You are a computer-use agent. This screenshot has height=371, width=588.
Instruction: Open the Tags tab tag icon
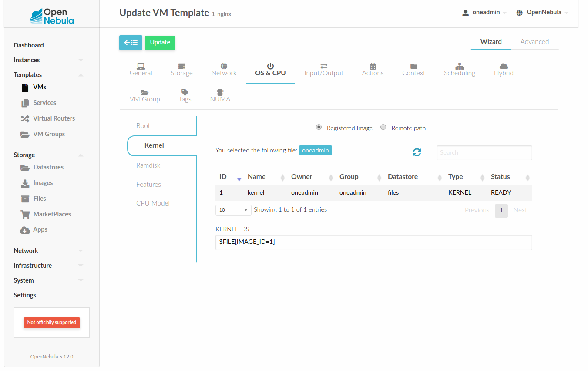point(185,92)
